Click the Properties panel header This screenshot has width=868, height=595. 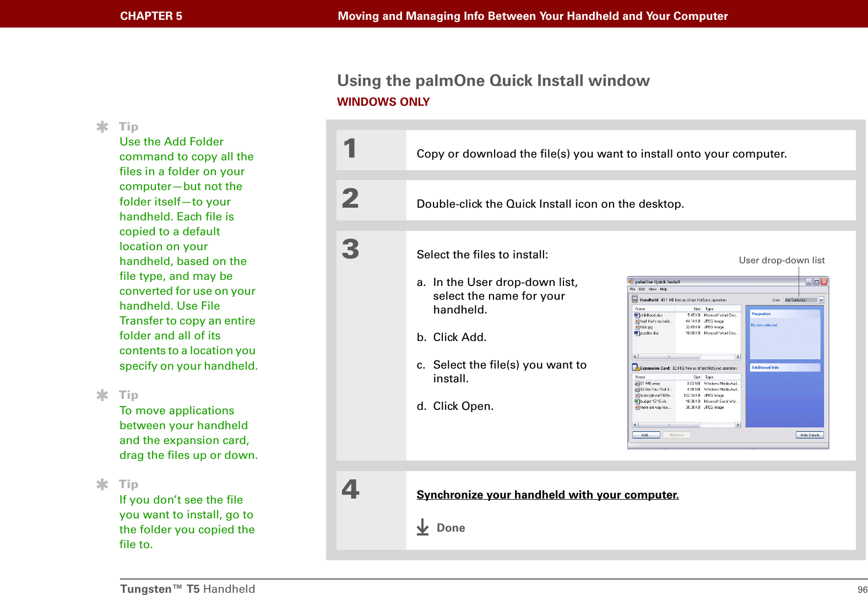785,313
